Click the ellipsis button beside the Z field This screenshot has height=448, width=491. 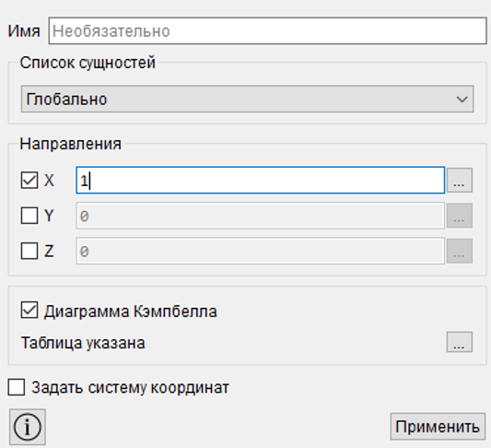[459, 251]
